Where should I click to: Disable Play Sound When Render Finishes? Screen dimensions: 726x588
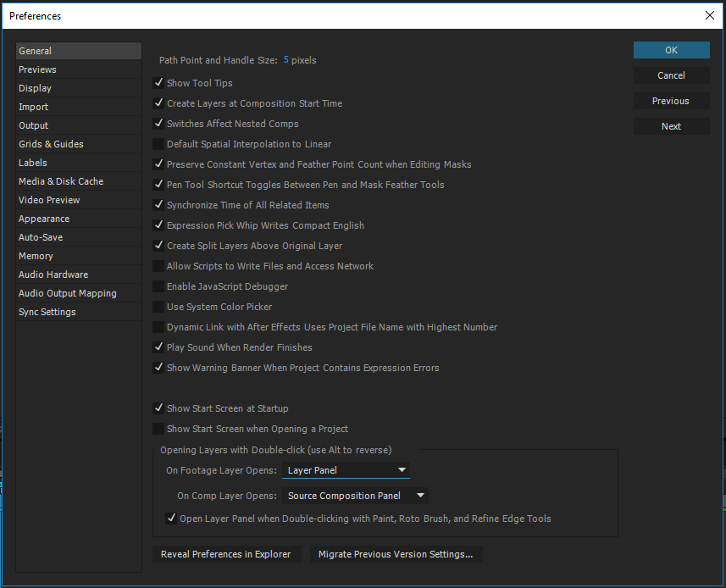[x=158, y=347]
